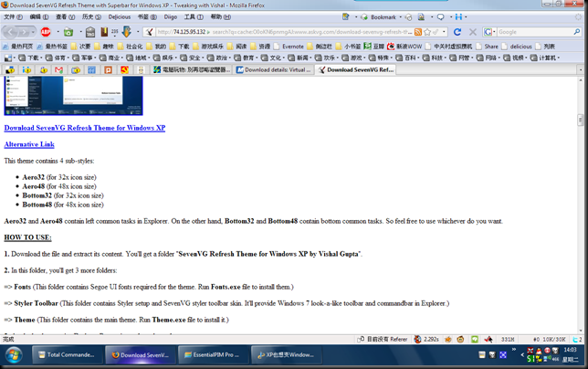The height and width of the screenshot is (369, 588).
Task: Click the Diigo Bookmark button
Action: 379,17
